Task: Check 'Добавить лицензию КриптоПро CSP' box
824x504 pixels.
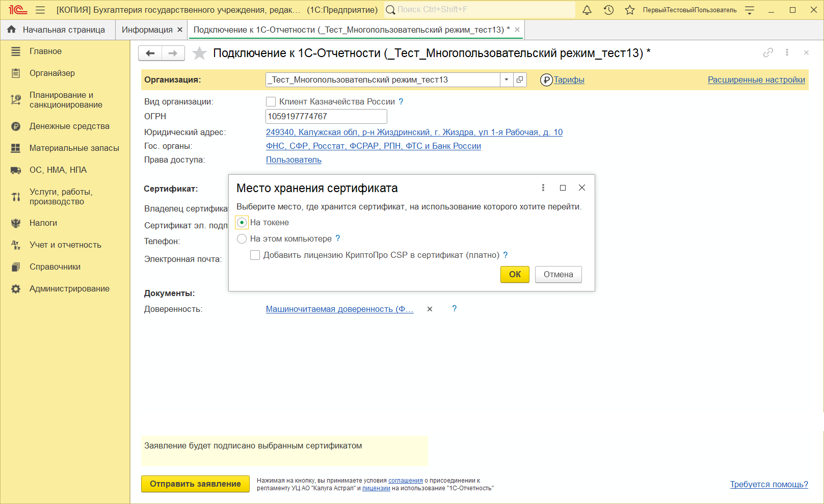Action: tap(255, 255)
